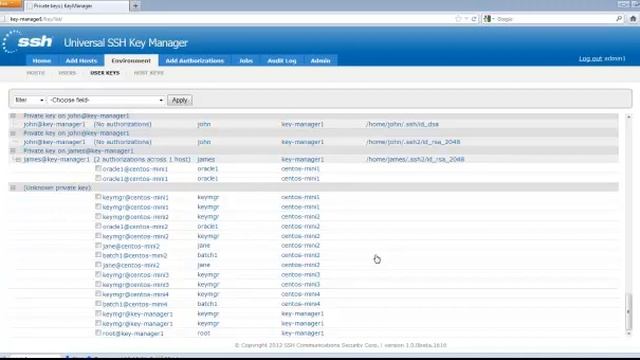Bookmark this page with the star icon
The height and width of the screenshot is (360, 640).
tap(458, 19)
